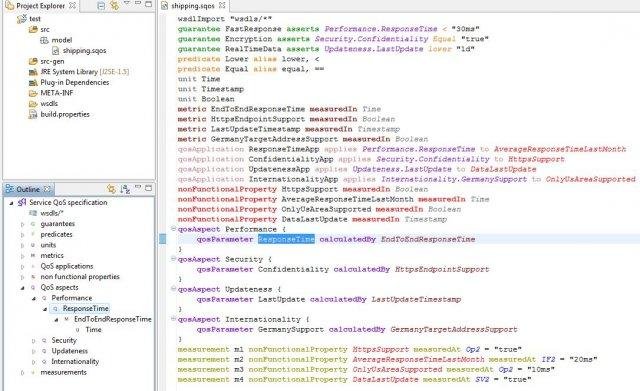
Task: Click the src-gen folder icon
Action: click(33, 61)
